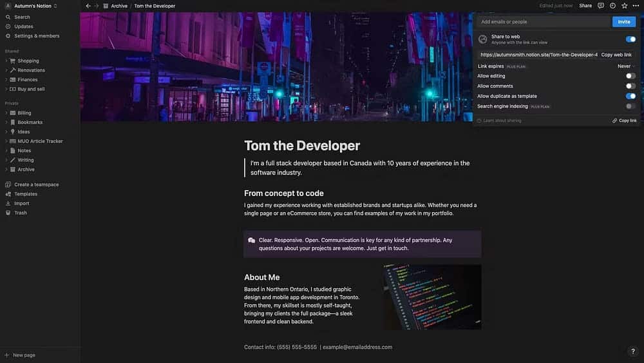Viewport: 644px width, 363px height.
Task: Open page history via the clock icon
Action: 612,6
